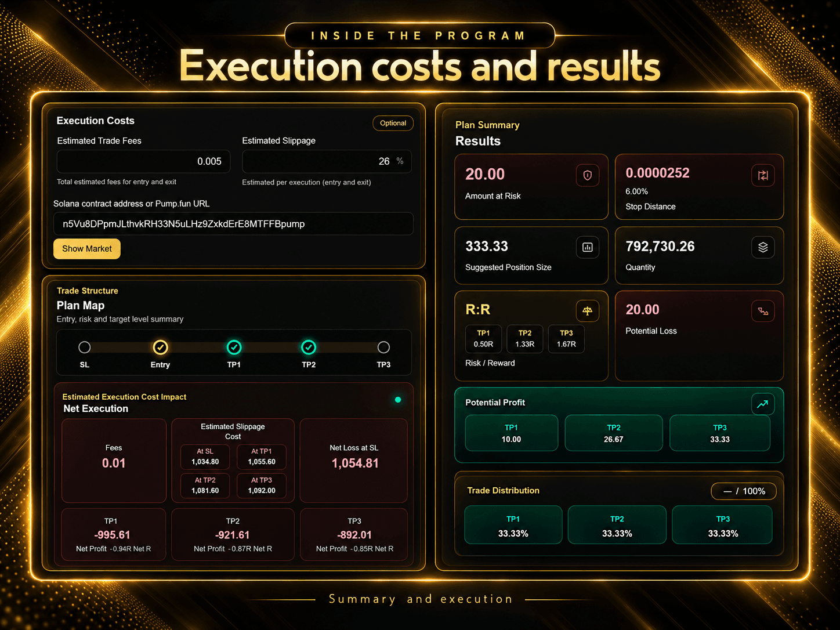Screen dimensions: 840x630
Task: Click the Solana contract address field
Action: click(x=233, y=224)
